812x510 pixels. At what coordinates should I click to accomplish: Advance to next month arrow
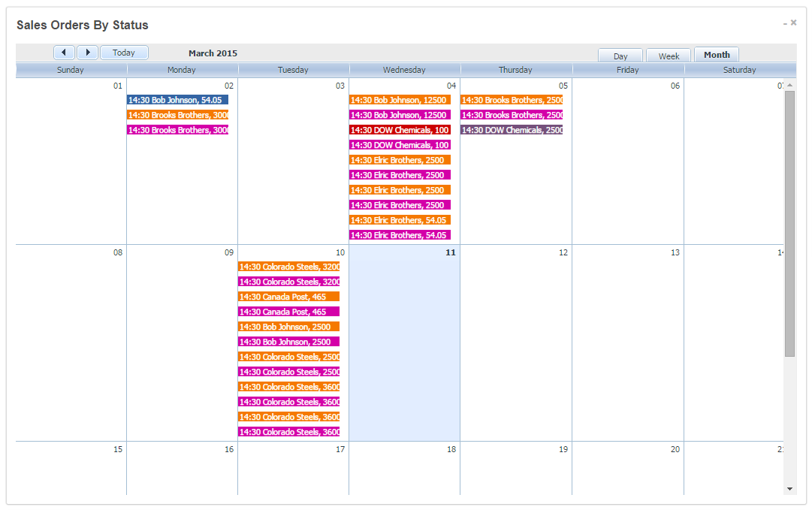[x=87, y=53]
